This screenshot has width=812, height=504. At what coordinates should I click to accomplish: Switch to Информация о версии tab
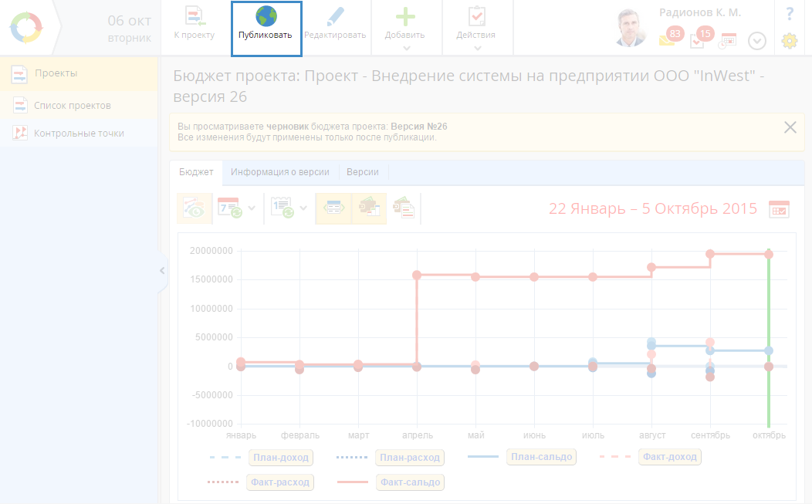(279, 172)
